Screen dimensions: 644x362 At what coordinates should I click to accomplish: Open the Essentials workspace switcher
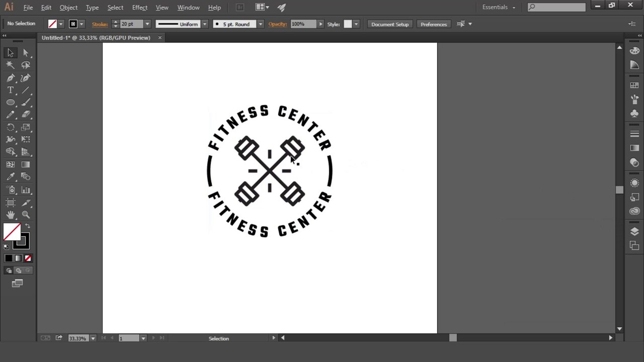coord(499,7)
